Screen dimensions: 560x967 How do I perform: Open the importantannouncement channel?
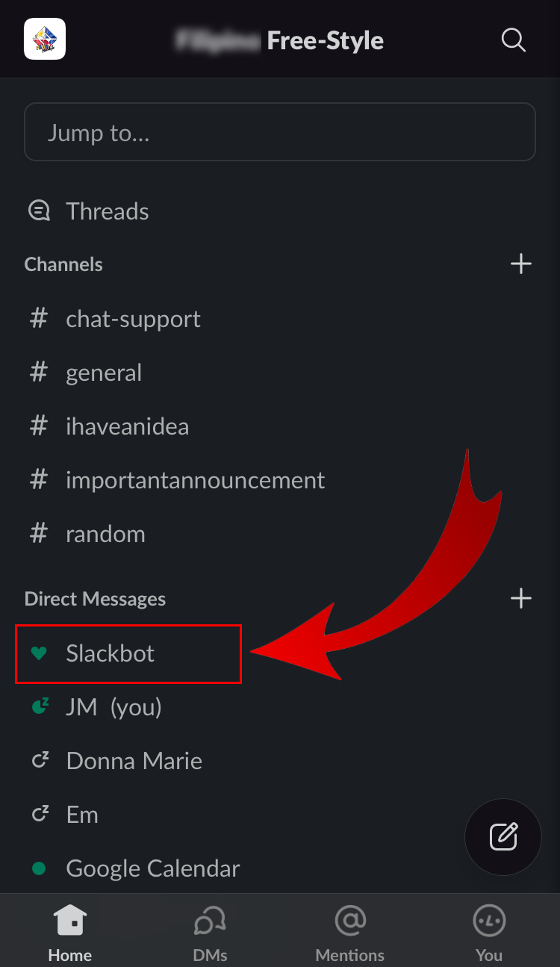click(x=195, y=480)
